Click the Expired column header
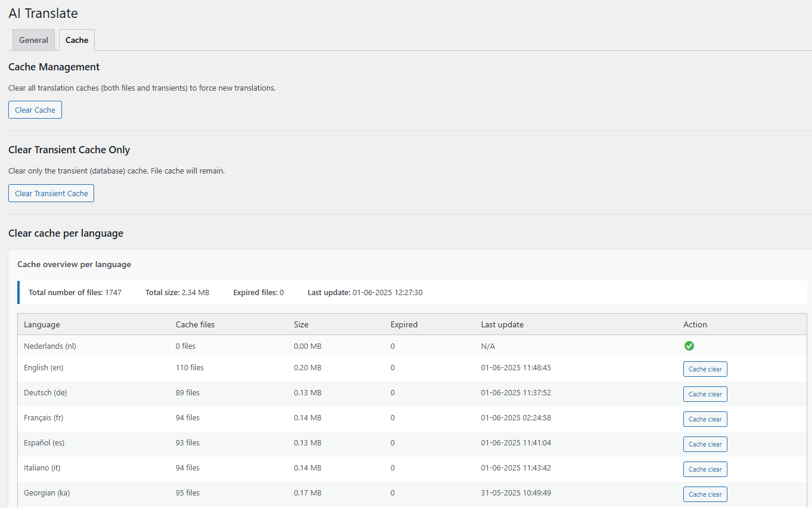812x508 pixels. tap(404, 324)
